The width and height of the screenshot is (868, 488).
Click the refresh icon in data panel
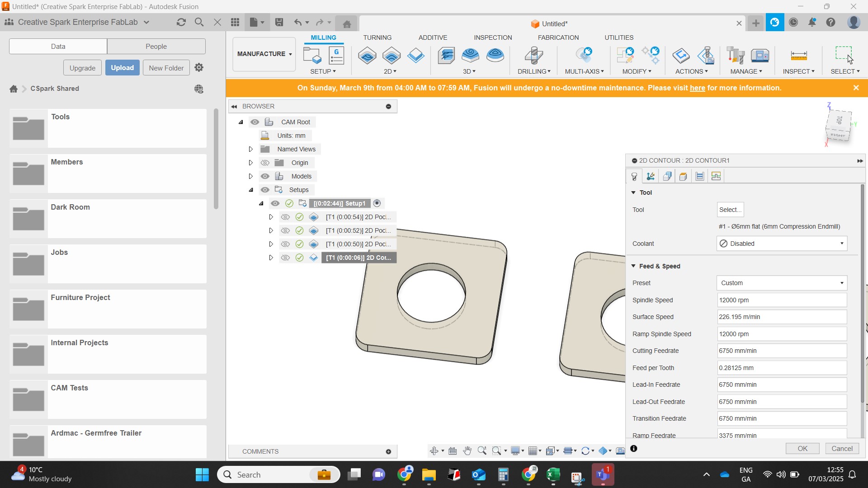pos(181,22)
